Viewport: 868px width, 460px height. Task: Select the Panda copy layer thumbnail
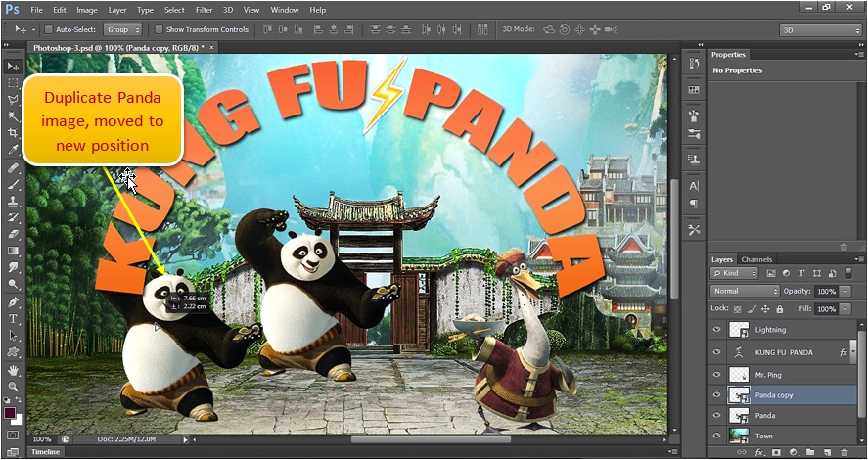(739, 395)
